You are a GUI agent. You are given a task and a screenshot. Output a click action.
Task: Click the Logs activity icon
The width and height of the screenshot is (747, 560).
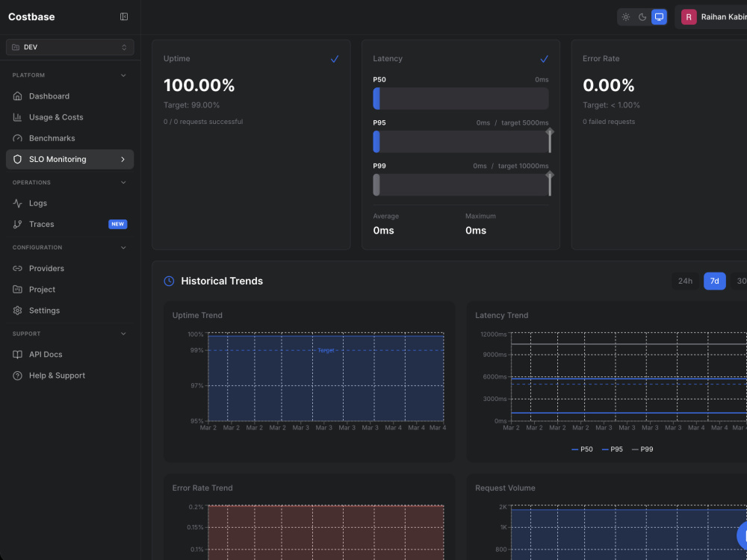18,203
